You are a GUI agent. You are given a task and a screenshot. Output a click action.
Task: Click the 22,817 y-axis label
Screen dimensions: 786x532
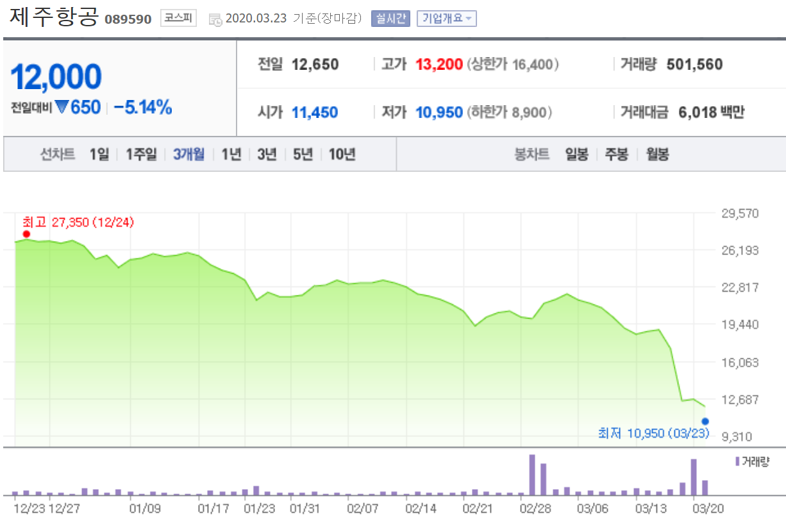click(740, 287)
